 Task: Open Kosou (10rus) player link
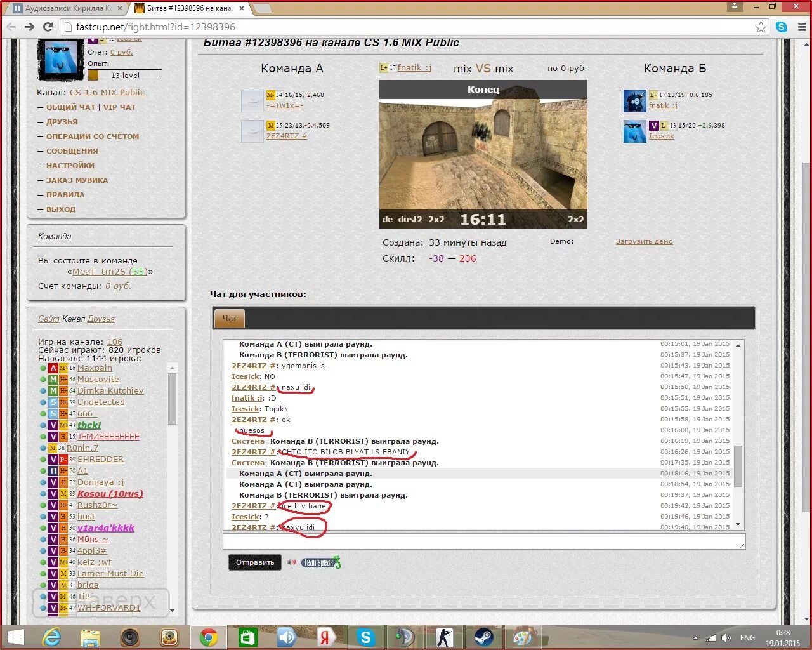point(110,494)
